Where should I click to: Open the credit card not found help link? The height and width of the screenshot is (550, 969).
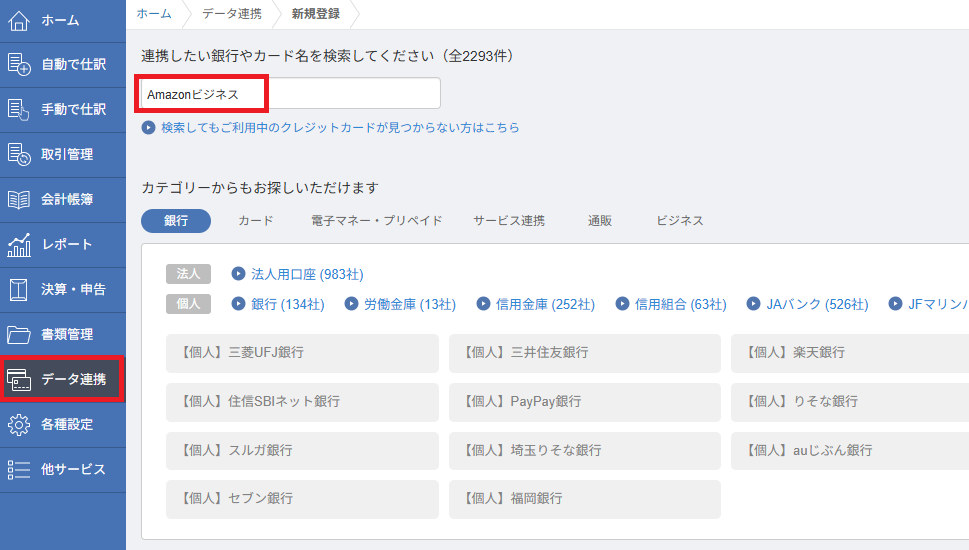pos(339,128)
